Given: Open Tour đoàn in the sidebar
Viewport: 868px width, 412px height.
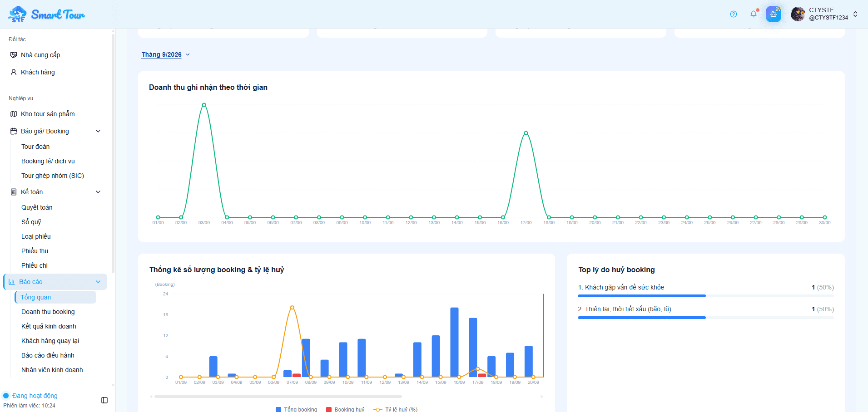Looking at the screenshot, I should tap(35, 147).
